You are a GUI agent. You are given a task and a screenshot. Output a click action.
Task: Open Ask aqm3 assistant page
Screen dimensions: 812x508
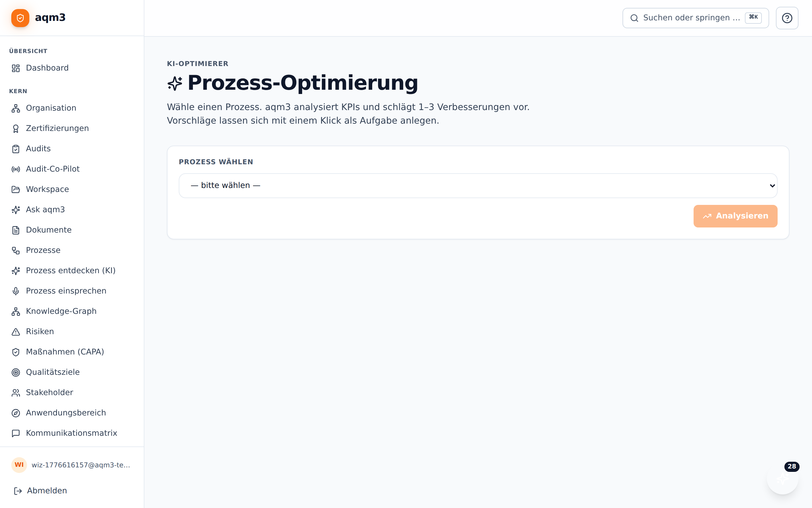72,210
